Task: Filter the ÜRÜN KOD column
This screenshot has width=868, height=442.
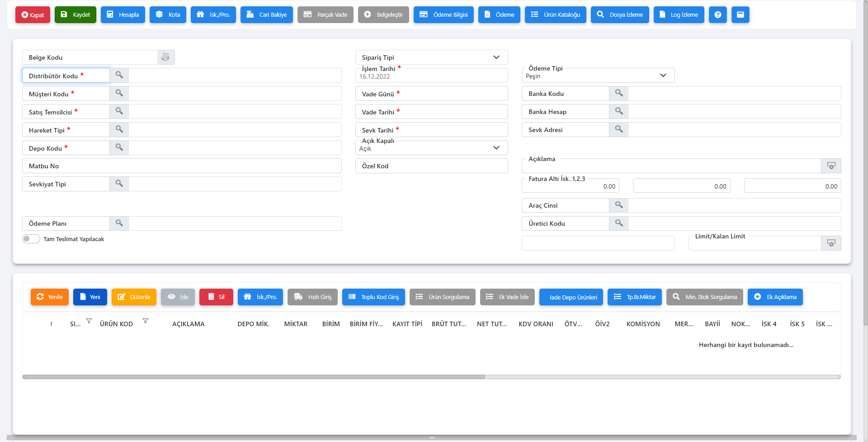Action: pos(145,321)
